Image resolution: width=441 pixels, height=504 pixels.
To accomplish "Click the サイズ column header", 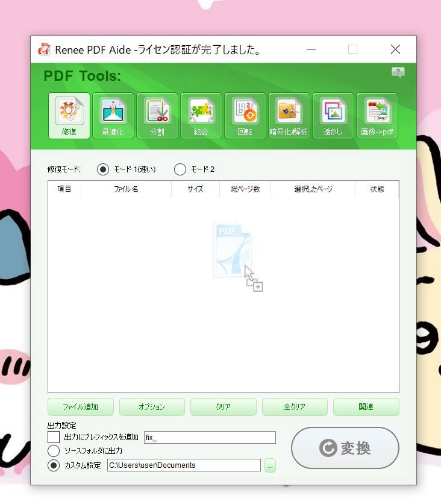I will [x=195, y=189].
